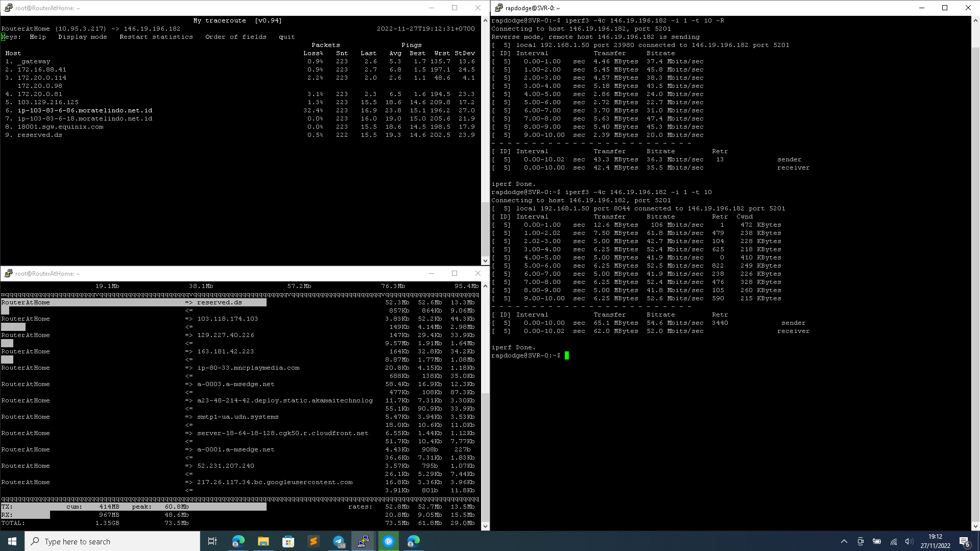Open system menu icon of traceroute window

pos(8,8)
